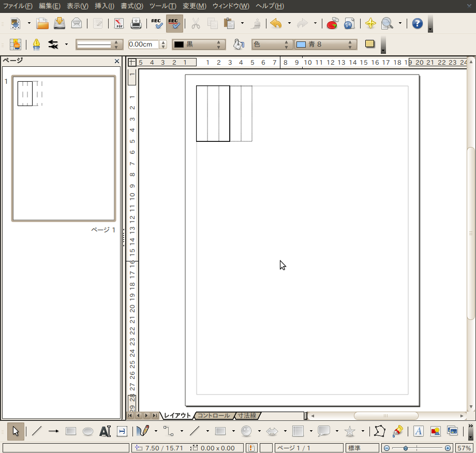Select the Stars shapes tool
This screenshot has height=453, width=476.
pos(350,431)
